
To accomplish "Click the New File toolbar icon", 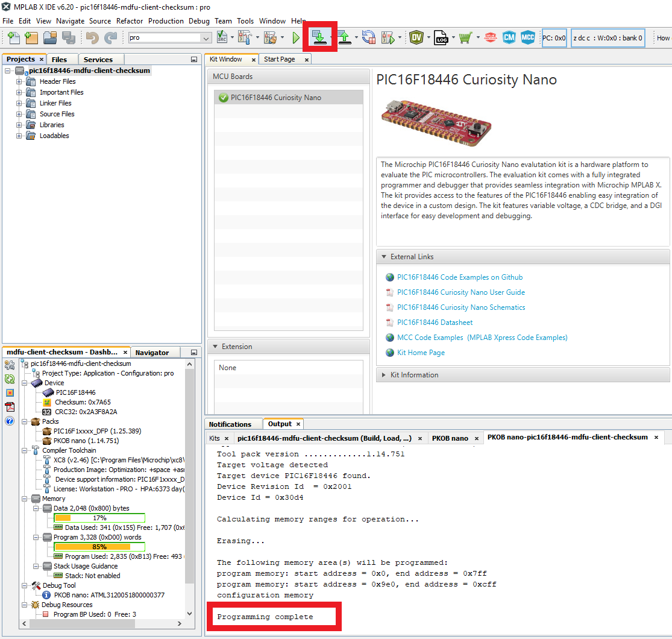I will 13,38.
